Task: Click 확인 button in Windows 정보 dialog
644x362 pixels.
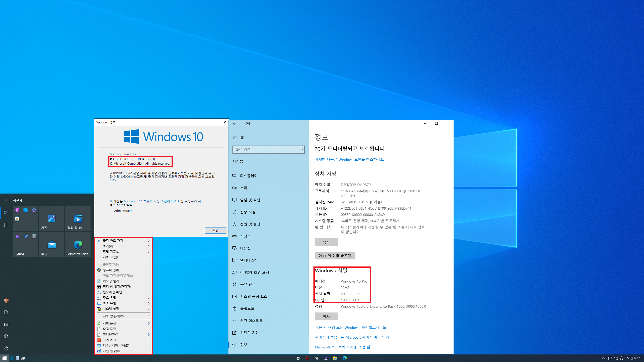Action: point(216,230)
